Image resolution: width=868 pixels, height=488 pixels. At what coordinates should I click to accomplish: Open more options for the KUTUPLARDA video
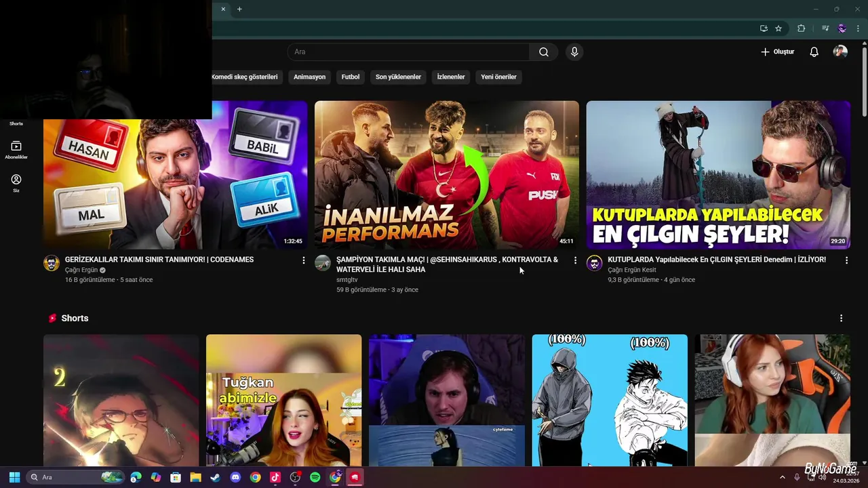(846, 260)
